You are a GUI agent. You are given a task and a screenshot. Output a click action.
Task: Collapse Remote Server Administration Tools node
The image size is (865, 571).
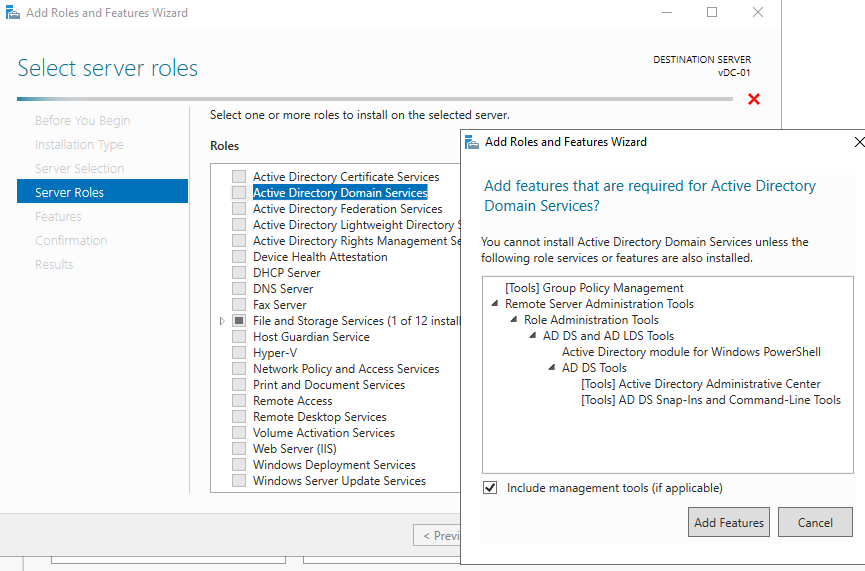pyautogui.click(x=495, y=303)
